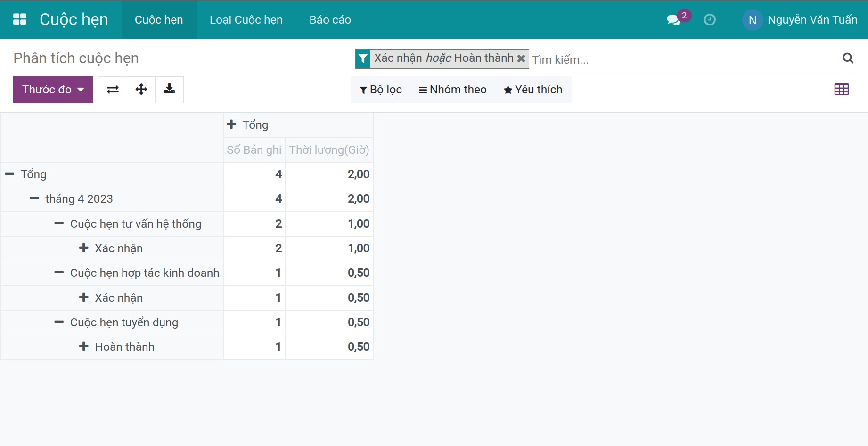Remove the Xác nhận hoặc Hoàn thành filter
Viewport: 868px width, 446px height.
coord(521,58)
